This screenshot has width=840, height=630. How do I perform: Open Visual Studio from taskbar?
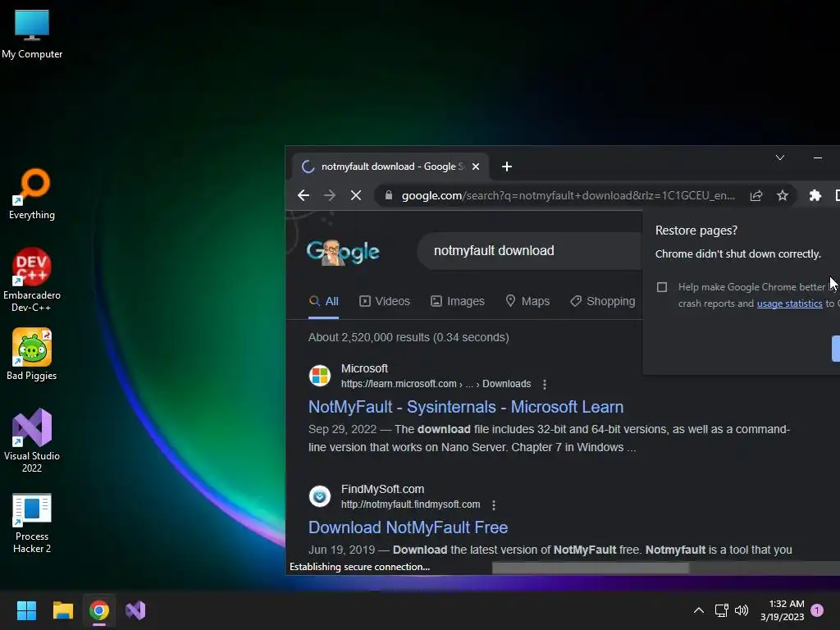pyautogui.click(x=135, y=610)
